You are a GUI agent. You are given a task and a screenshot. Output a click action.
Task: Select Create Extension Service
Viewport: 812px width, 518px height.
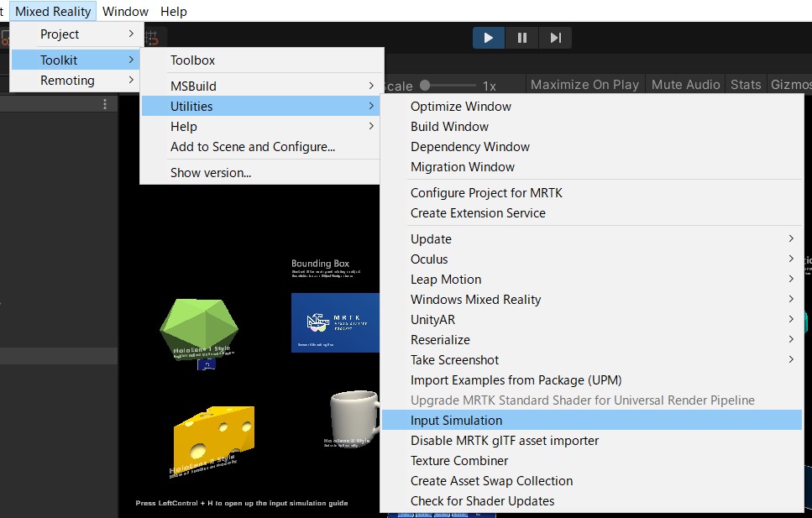[x=591, y=213]
